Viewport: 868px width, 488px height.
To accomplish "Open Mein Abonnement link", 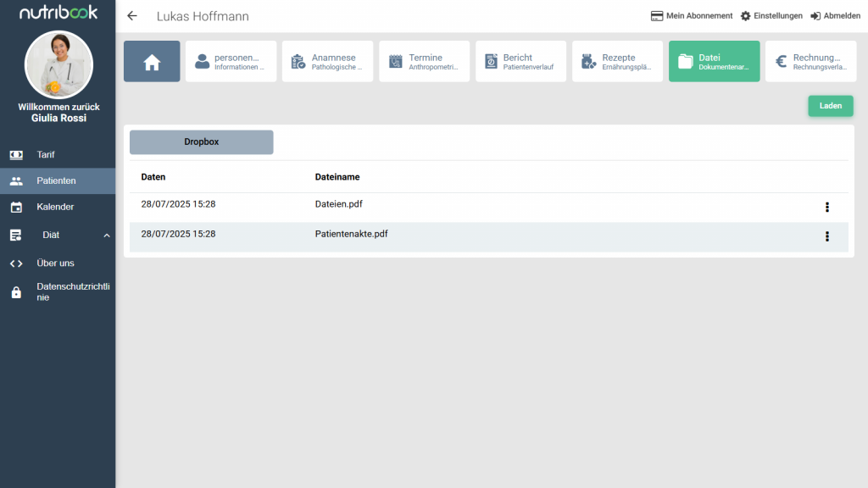I will click(691, 16).
